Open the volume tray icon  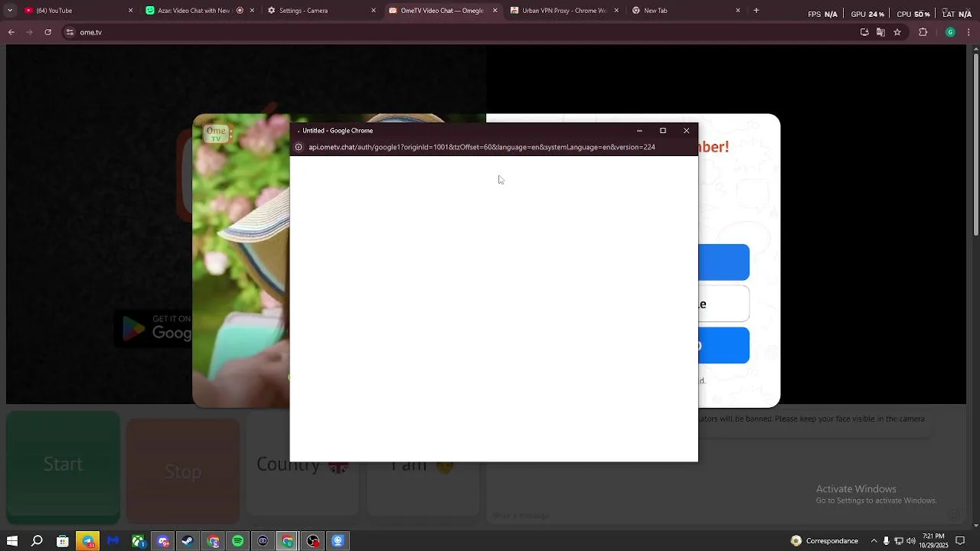point(911,541)
